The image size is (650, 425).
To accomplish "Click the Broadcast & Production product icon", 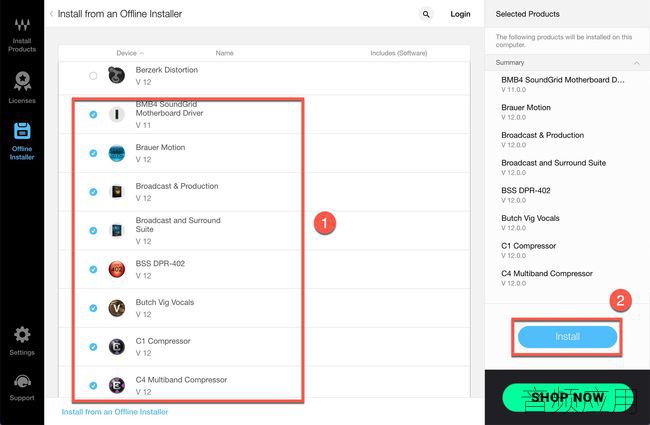I will click(x=116, y=192).
